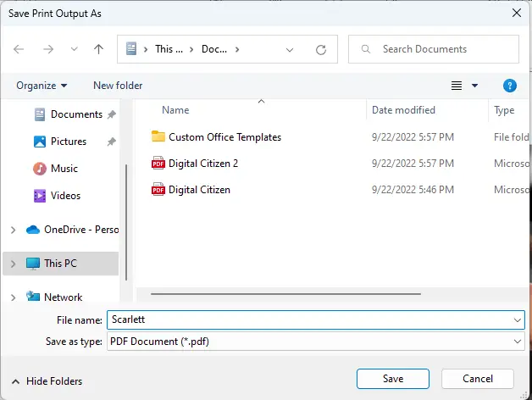Click the navigation pane vertical scrollbar
The height and width of the screenshot is (400, 532).
click(x=126, y=222)
